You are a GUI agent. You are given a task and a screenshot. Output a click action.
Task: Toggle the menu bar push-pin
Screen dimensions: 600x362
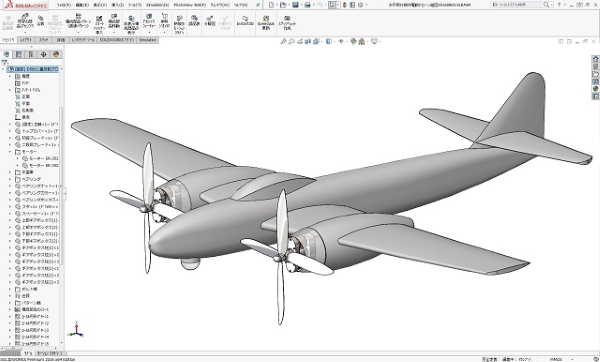tap(258, 5)
